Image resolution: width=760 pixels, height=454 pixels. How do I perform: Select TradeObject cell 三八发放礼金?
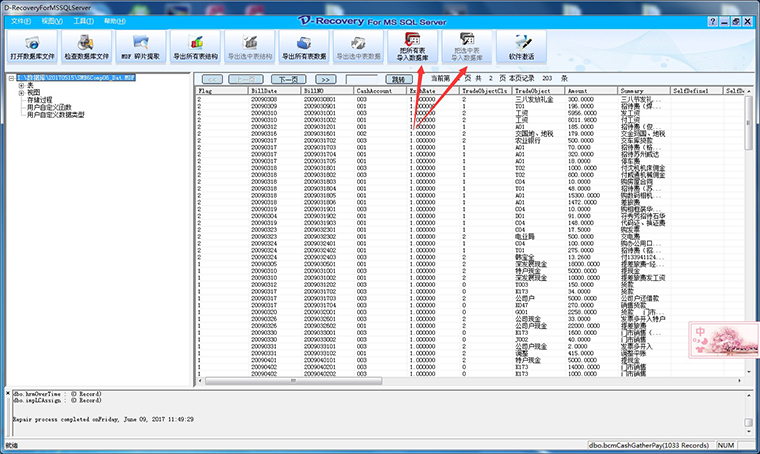pyautogui.click(x=533, y=99)
